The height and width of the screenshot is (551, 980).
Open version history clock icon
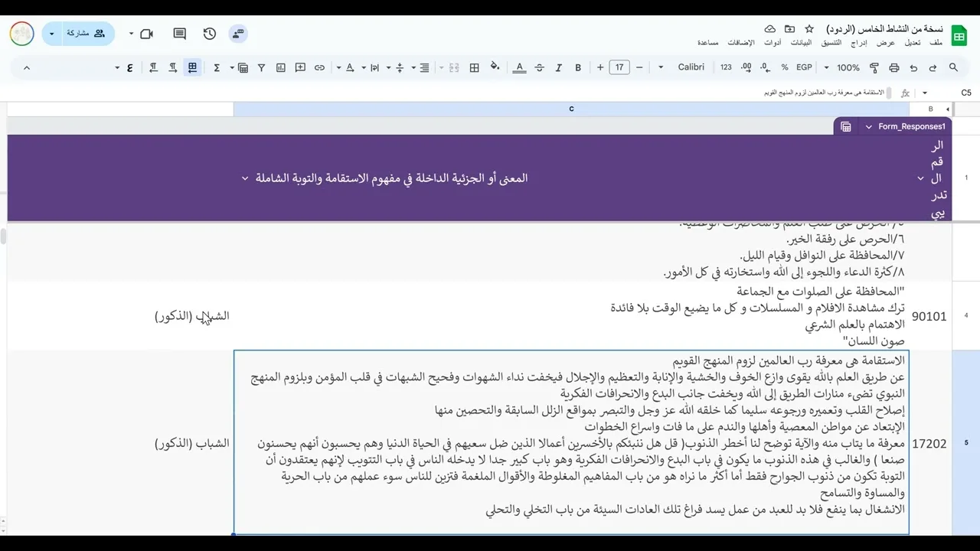click(210, 34)
